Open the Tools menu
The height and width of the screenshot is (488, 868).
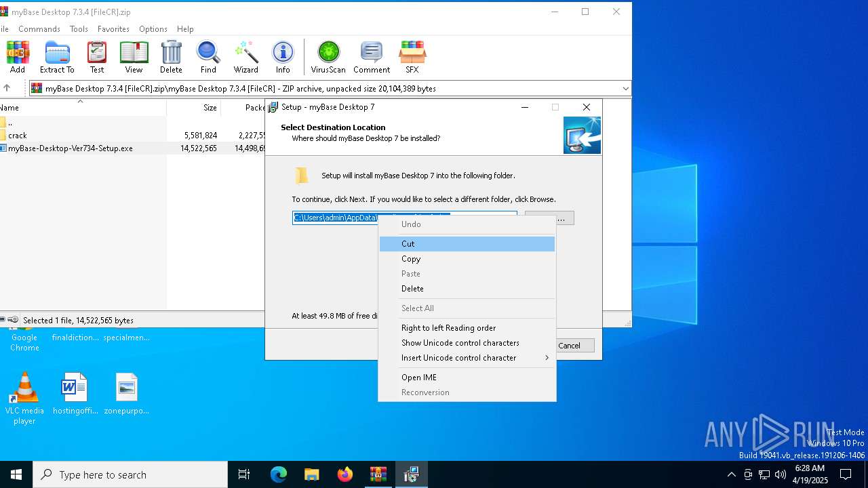tap(79, 29)
